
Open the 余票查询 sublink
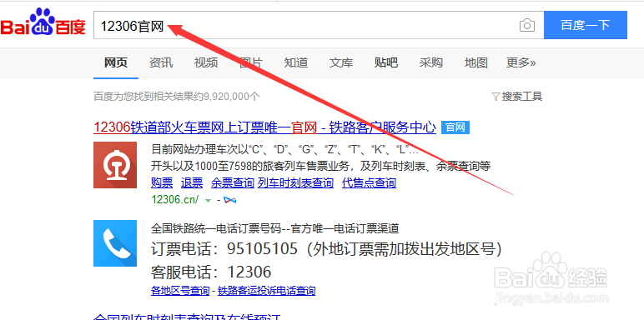(233, 182)
